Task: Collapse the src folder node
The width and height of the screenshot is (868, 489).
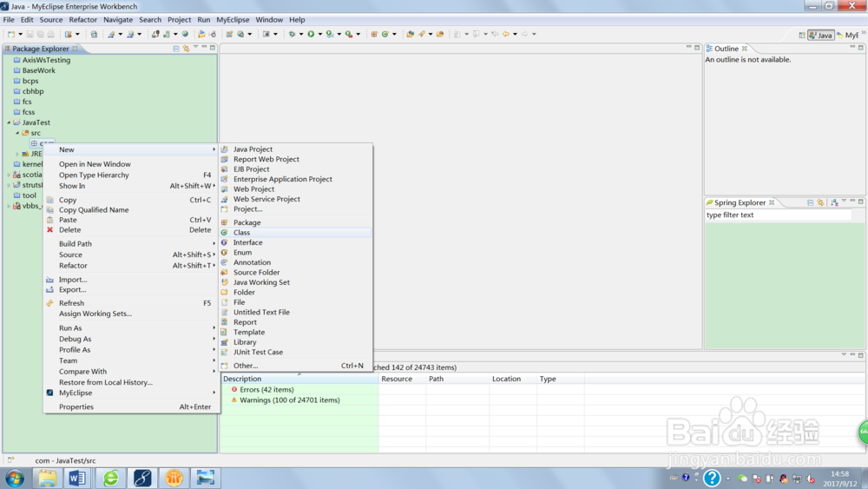Action: [17, 133]
